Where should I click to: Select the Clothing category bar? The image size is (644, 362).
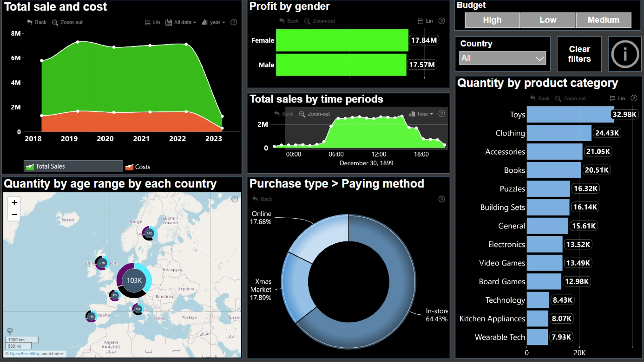point(559,133)
